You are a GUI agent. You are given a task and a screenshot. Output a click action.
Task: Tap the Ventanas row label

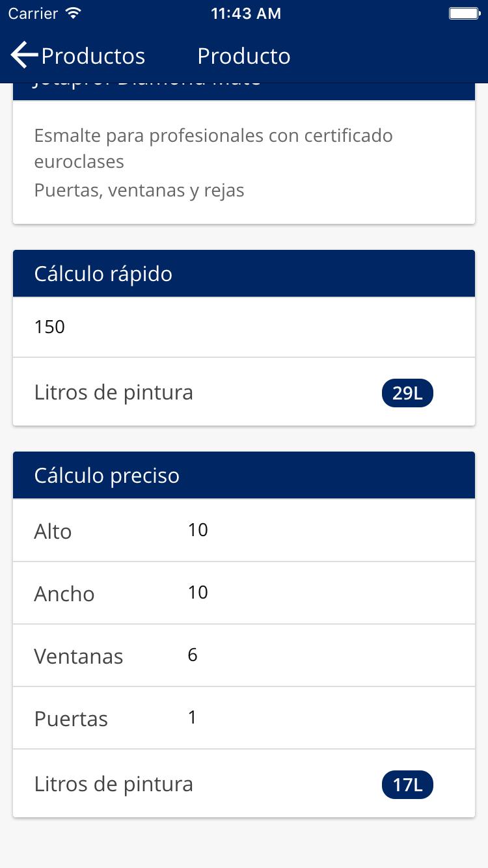(79, 657)
